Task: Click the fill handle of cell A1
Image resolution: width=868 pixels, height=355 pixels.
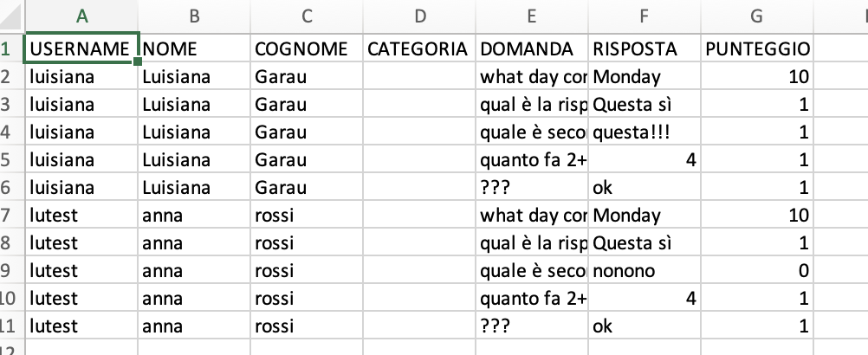Action: [138, 61]
